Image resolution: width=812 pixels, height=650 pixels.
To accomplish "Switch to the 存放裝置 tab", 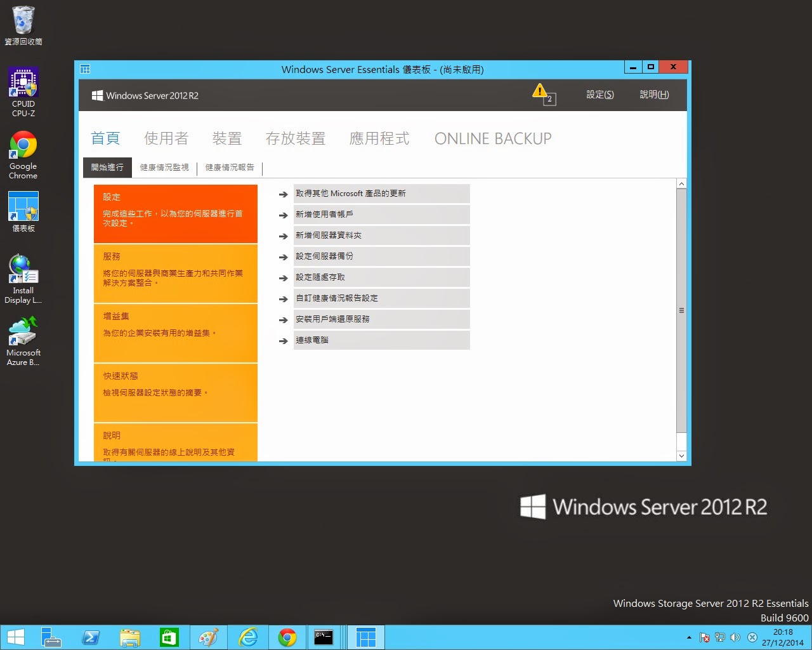I will 296,138.
